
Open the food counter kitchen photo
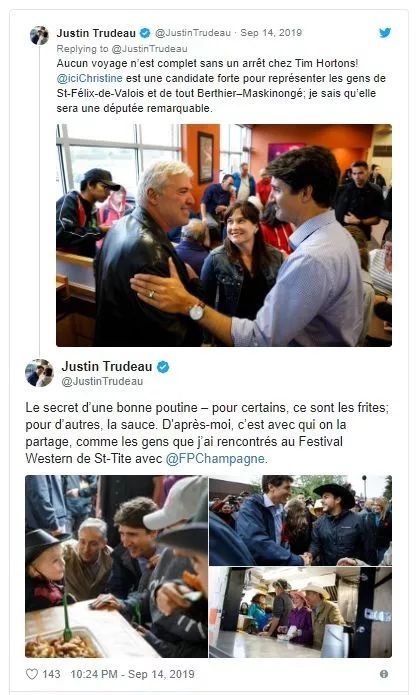tap(300, 612)
